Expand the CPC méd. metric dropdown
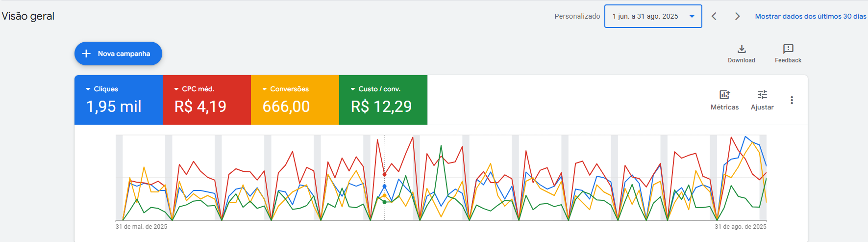Image resolution: width=868 pixels, height=242 pixels. click(x=176, y=89)
